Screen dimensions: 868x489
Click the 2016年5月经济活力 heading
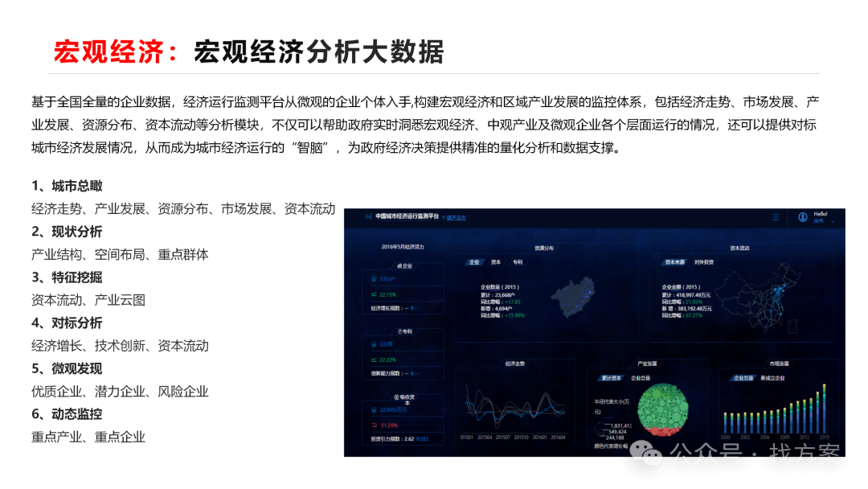[402, 247]
